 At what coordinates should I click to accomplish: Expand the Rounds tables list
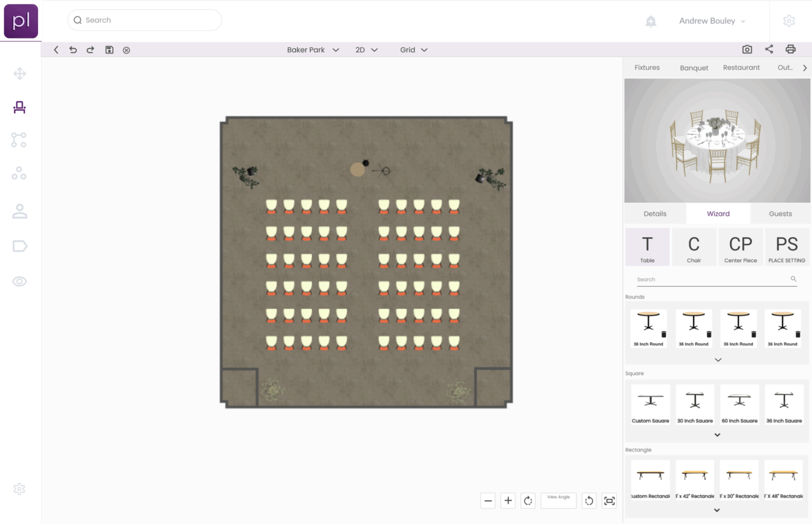[x=718, y=360]
